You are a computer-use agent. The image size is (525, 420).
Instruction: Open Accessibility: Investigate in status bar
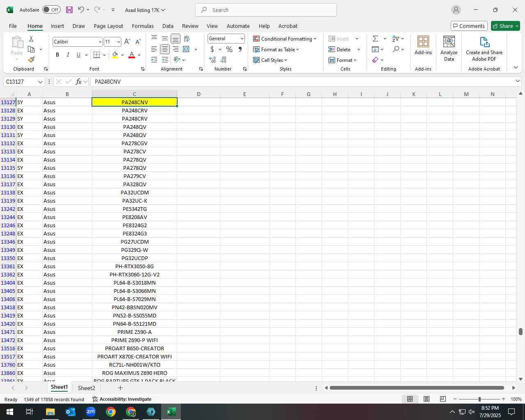pos(121,399)
